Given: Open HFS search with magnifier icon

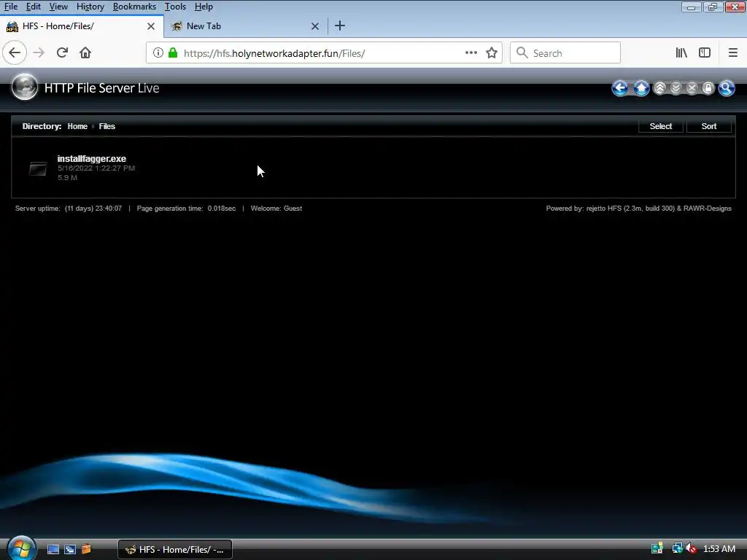Looking at the screenshot, I should tap(727, 88).
